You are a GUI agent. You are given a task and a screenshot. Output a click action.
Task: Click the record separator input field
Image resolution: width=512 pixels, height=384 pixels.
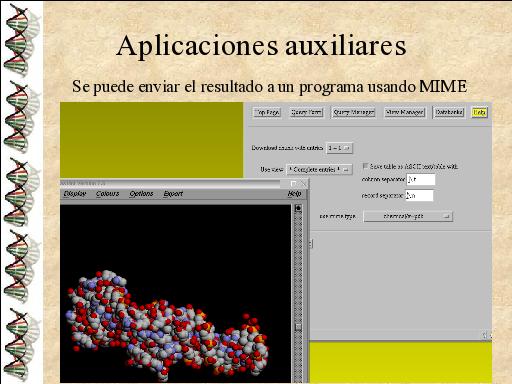pos(419,195)
